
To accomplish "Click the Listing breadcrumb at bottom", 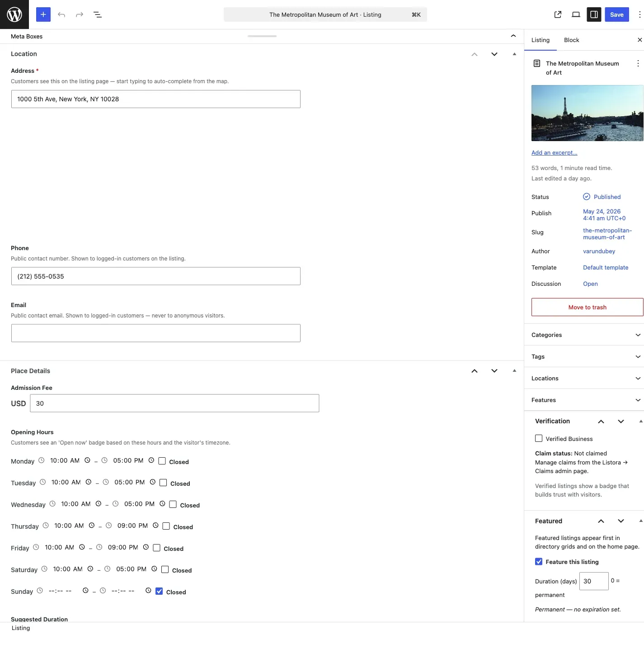I will [21, 628].
